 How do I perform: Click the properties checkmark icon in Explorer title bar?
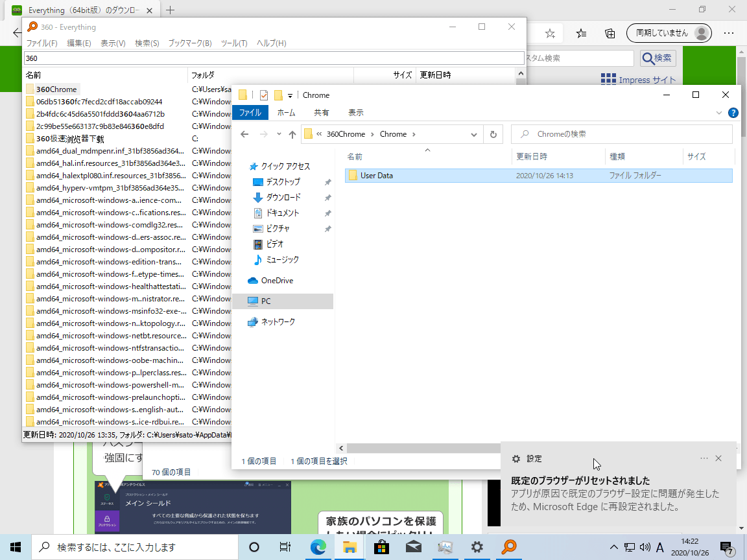pos(264,95)
